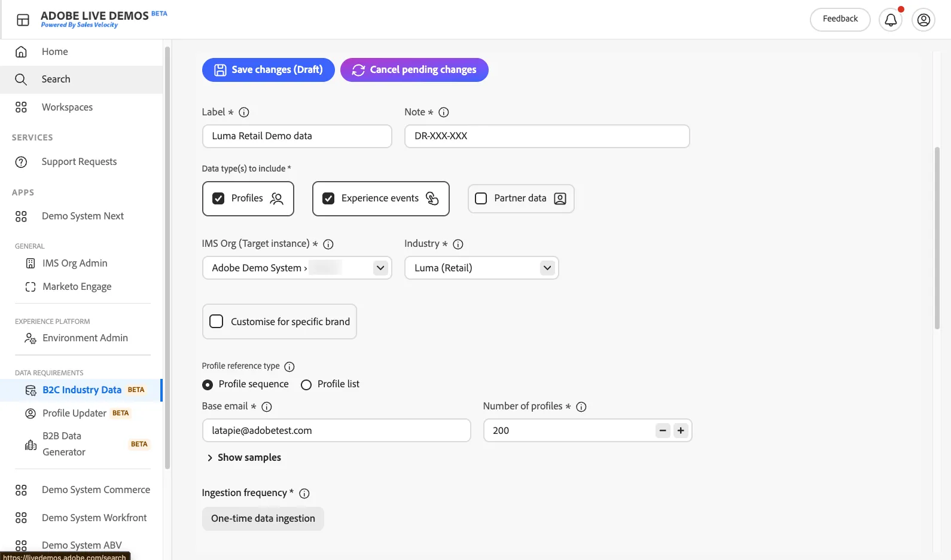Click the info icon beside Industry

click(458, 244)
